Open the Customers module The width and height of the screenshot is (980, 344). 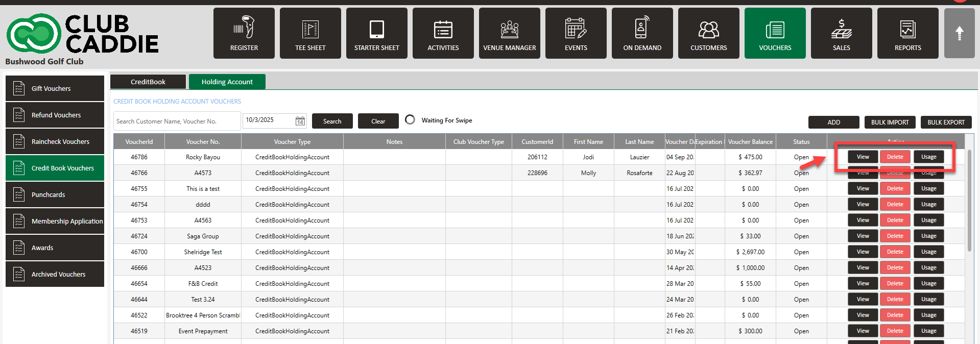coord(708,33)
